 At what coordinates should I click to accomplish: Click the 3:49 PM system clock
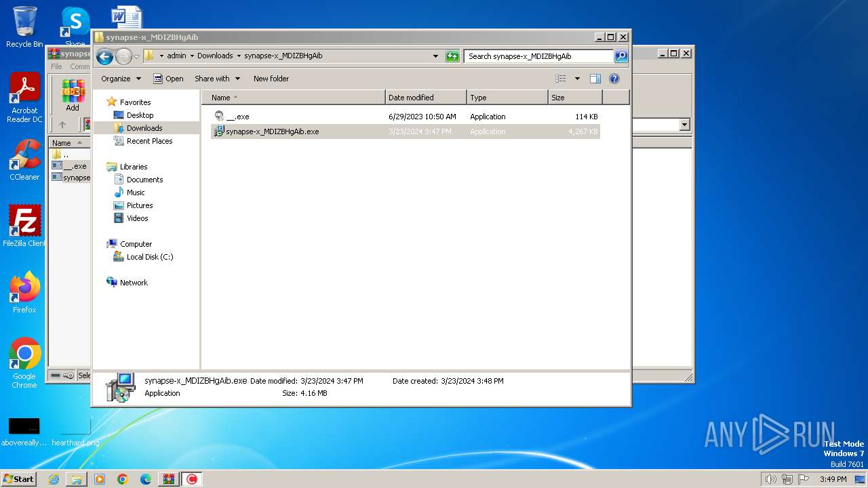click(833, 479)
